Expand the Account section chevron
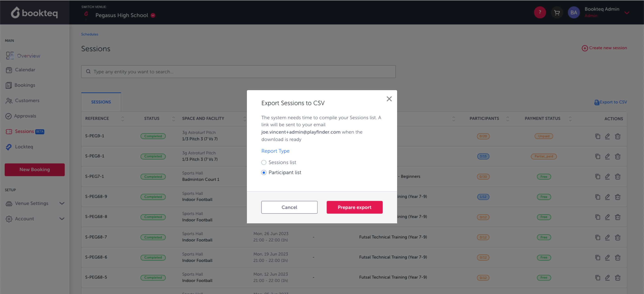This screenshot has height=294, width=644. pos(62,219)
